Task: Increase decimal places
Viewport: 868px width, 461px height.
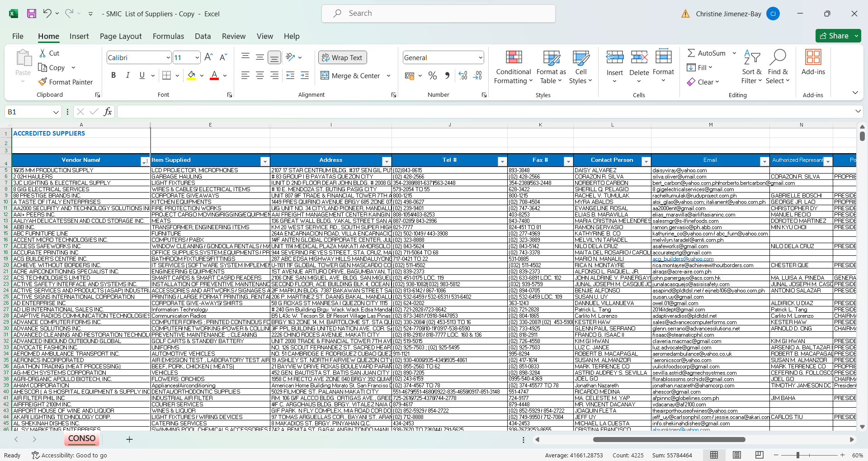Action: (463, 75)
